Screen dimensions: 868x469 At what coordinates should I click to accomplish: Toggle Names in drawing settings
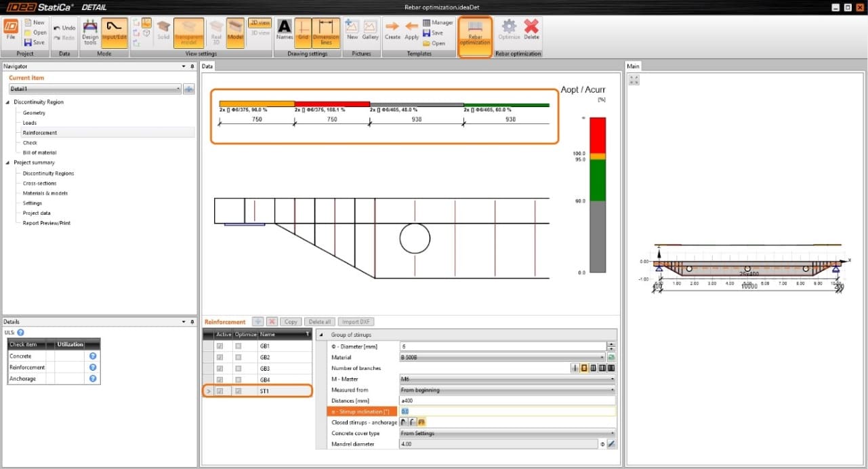(x=285, y=31)
